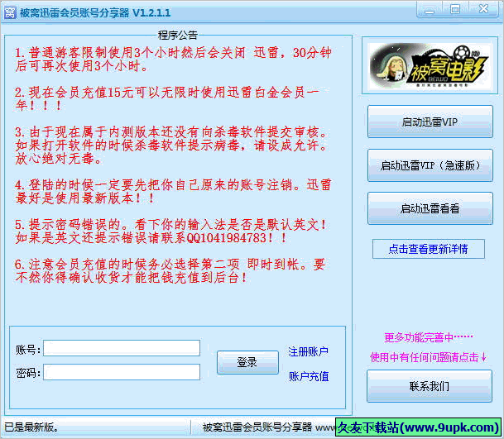Click the 登录 button
The height and width of the screenshot is (439, 504).
coord(247,362)
